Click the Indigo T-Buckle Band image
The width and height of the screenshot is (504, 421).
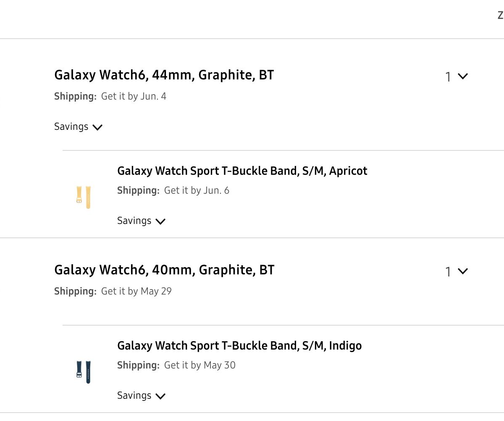[84, 371]
